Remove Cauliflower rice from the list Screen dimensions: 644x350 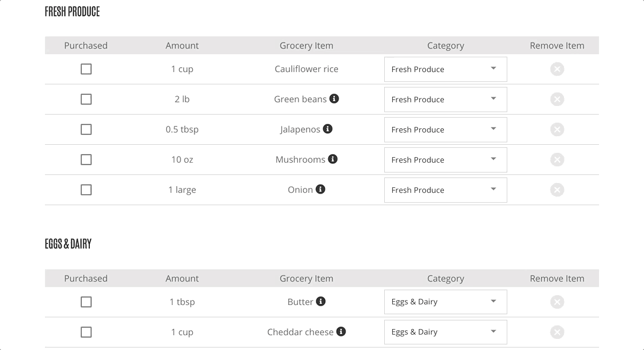(557, 69)
